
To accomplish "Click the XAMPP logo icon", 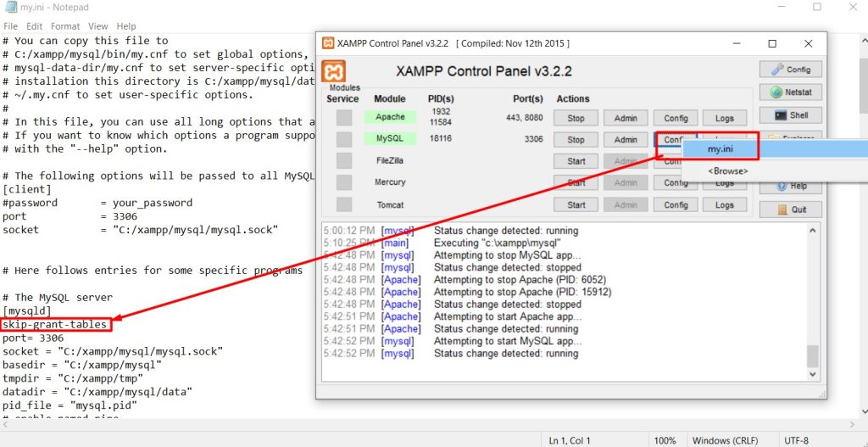I will point(334,71).
